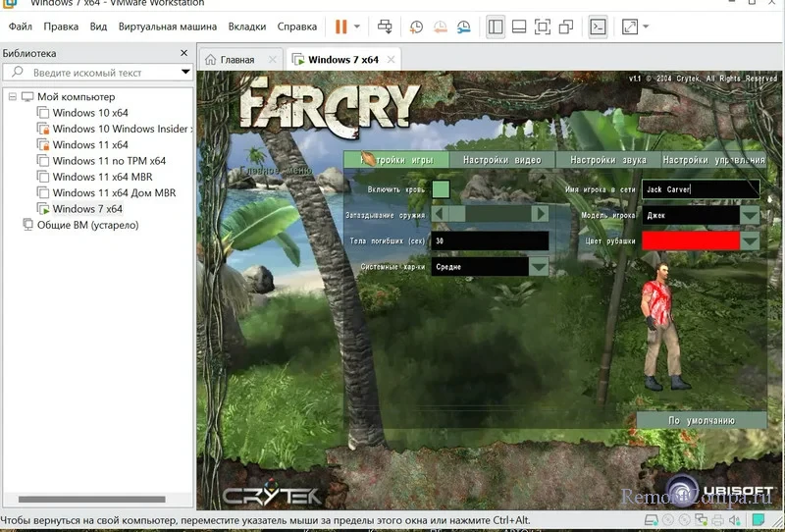Screen dimensions: 785x532
Task: Open the Настройки видео tab
Action: [x=502, y=160]
